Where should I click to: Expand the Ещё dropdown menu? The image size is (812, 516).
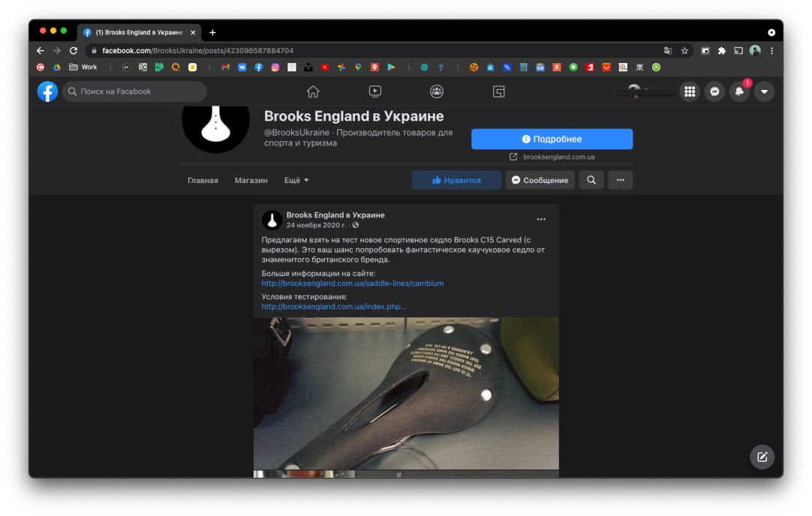pos(296,180)
